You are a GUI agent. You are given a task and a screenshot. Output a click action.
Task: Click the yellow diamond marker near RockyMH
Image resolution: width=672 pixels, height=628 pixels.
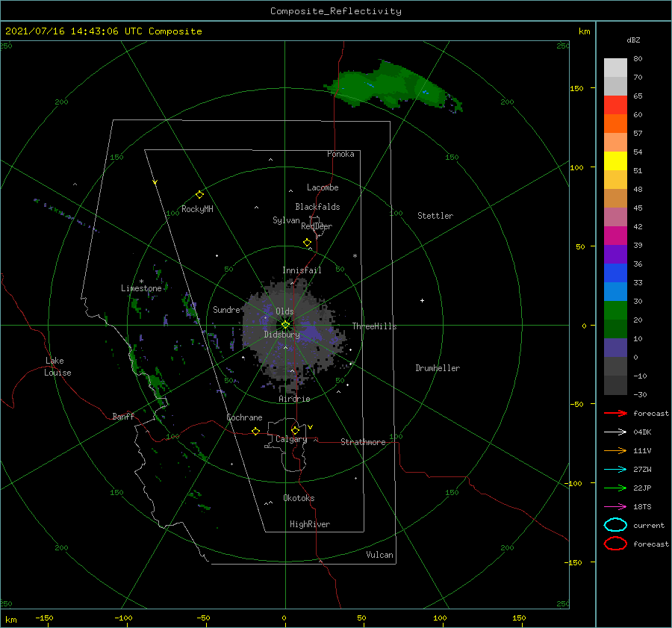tap(199, 195)
